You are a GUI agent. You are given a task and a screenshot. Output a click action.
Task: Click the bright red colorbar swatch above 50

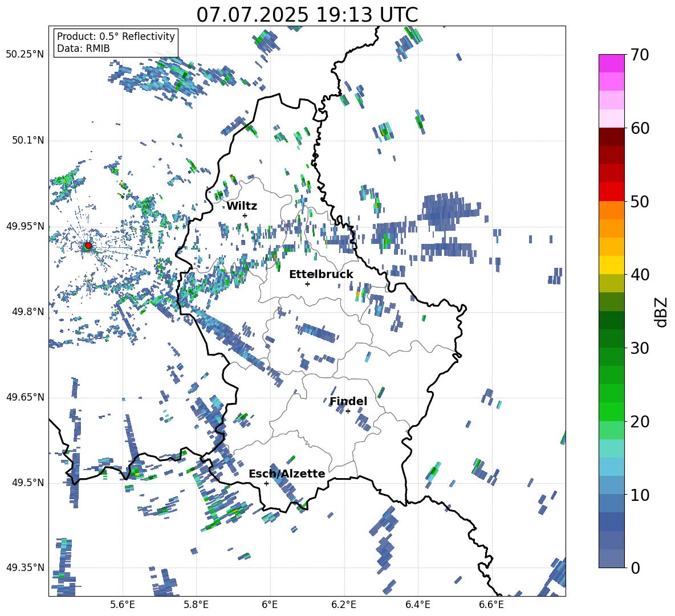pos(611,192)
